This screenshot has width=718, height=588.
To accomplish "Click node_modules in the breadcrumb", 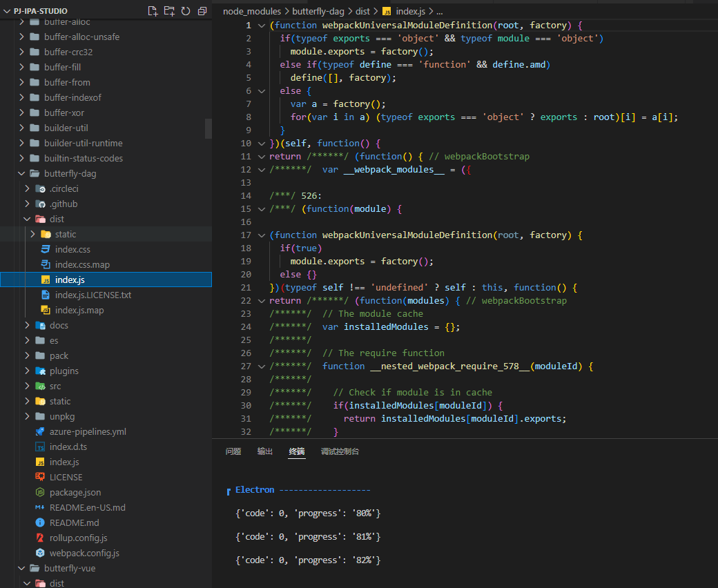I will click(252, 12).
